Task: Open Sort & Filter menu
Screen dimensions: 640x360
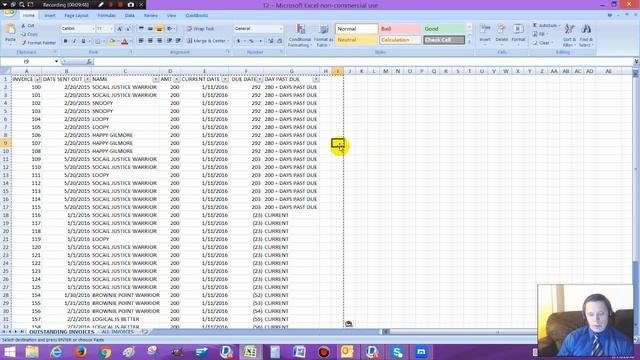Action: [x=569, y=35]
